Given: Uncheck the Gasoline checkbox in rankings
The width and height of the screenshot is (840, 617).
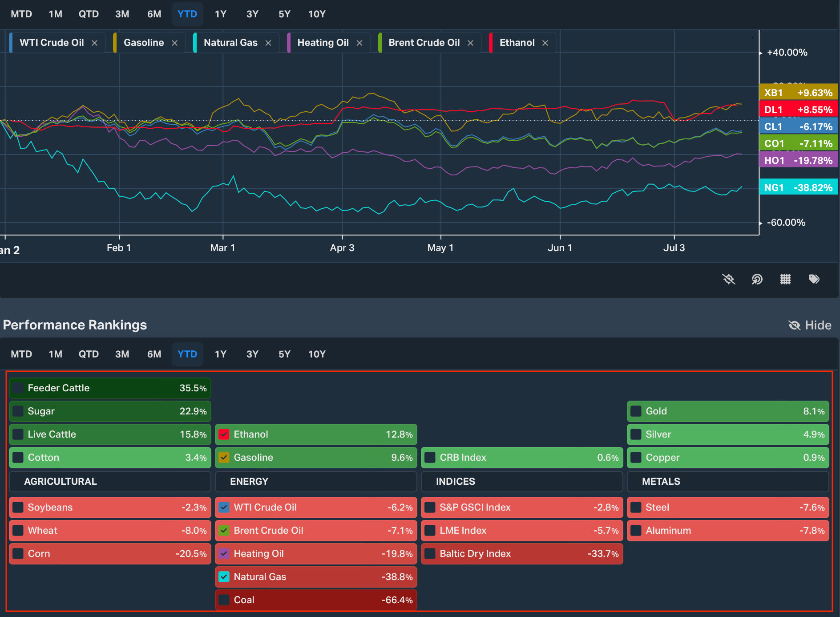Looking at the screenshot, I should (x=224, y=458).
